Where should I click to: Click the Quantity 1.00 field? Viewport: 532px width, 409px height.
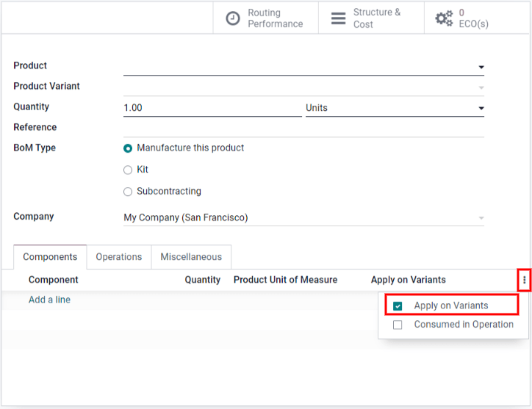click(x=212, y=108)
